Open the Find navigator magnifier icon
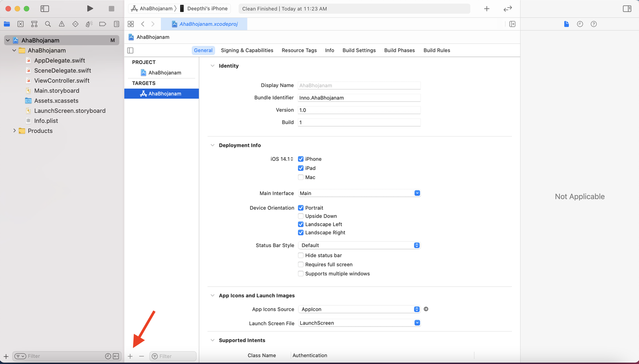The width and height of the screenshot is (639, 364). pyautogui.click(x=48, y=24)
